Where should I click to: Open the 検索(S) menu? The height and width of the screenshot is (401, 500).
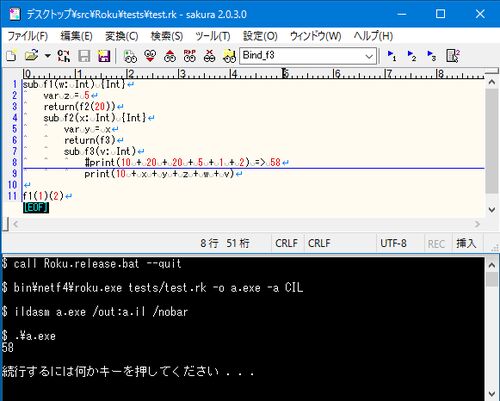click(167, 36)
